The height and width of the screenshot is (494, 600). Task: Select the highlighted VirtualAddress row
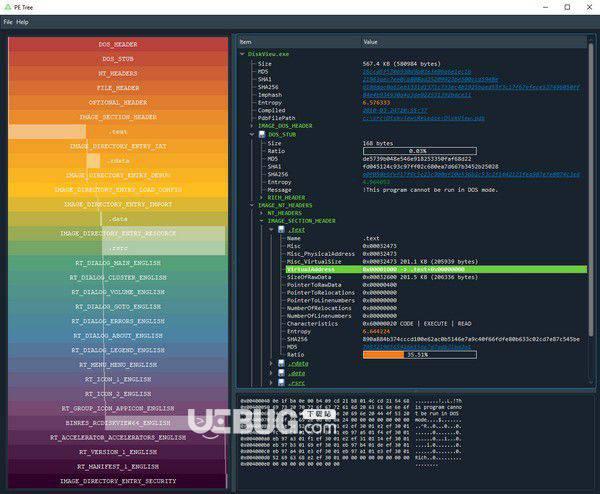436,269
